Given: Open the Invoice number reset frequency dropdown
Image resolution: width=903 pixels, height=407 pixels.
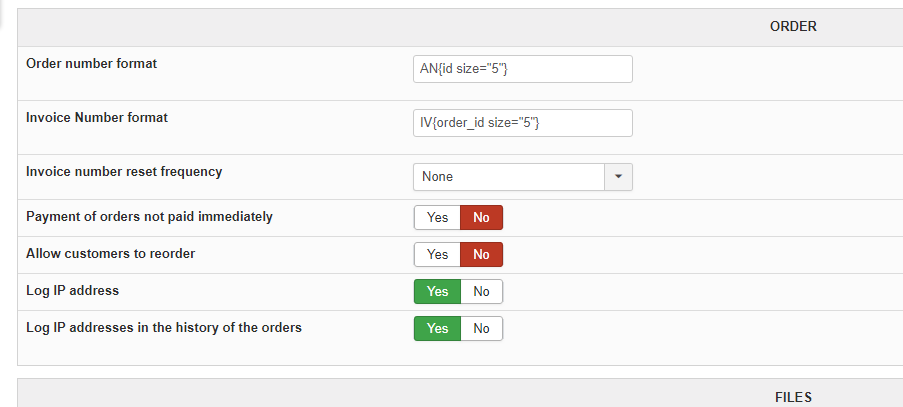Looking at the screenshot, I should (x=509, y=177).
